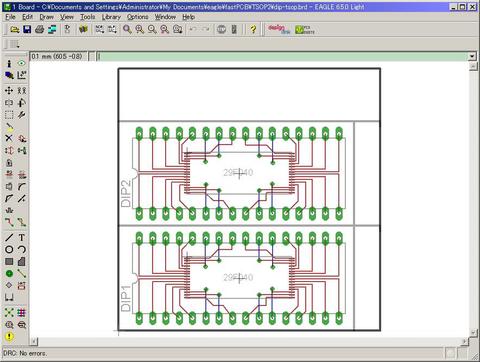Select the Info tool icon
This screenshot has width=480, height=362.
click(x=9, y=63)
